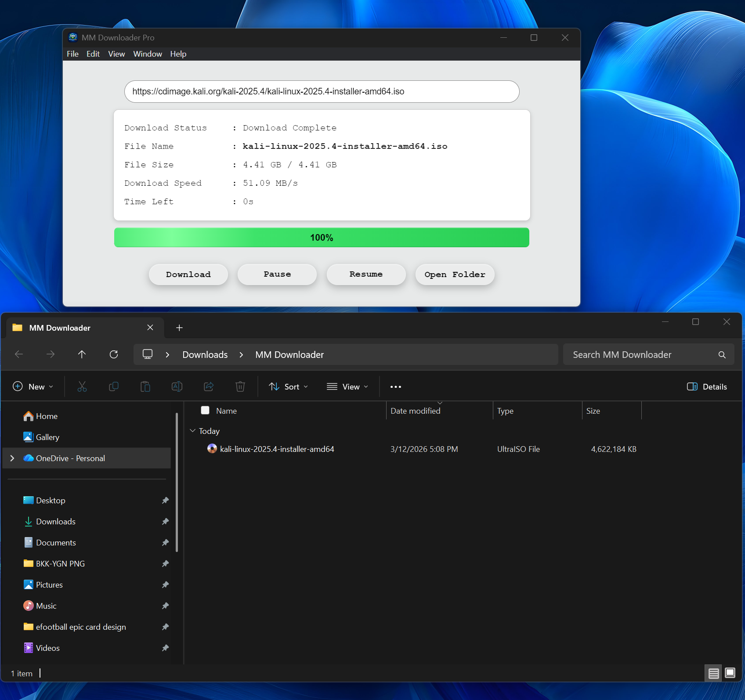This screenshot has width=745, height=700.
Task: Click the Rename icon in Explorer toolbar
Action: point(177,386)
